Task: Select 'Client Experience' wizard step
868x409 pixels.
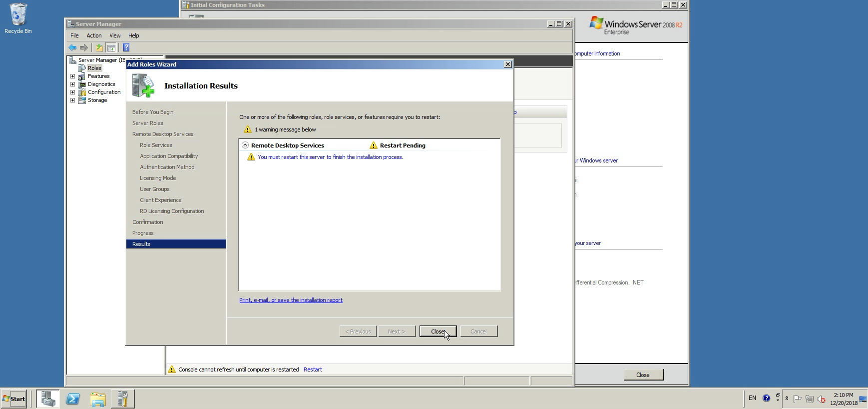Action: (160, 200)
